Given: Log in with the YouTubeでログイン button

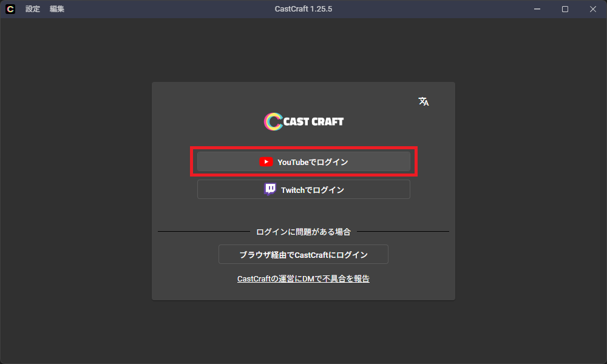Looking at the screenshot, I should tap(303, 162).
